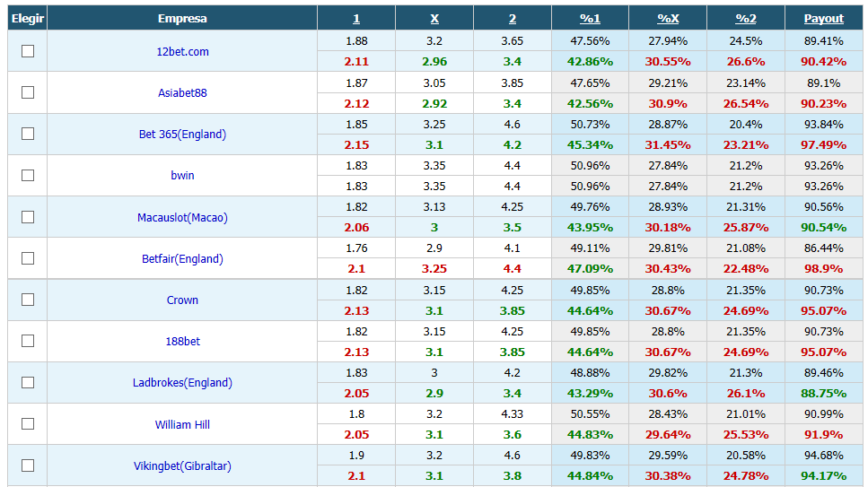Screen dimensions: 868x487
Task: Select William Hill opening away odds 4.33
Action: (x=513, y=414)
